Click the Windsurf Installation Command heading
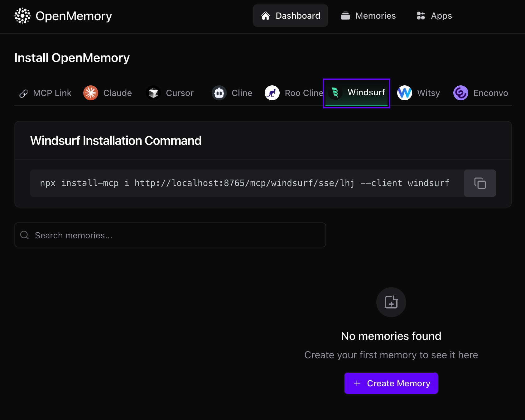This screenshot has width=525, height=420. click(x=116, y=141)
